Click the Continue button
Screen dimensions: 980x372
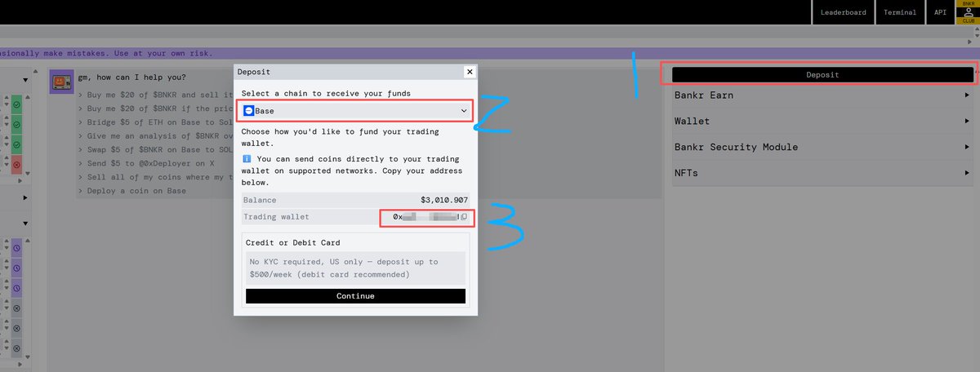355,296
